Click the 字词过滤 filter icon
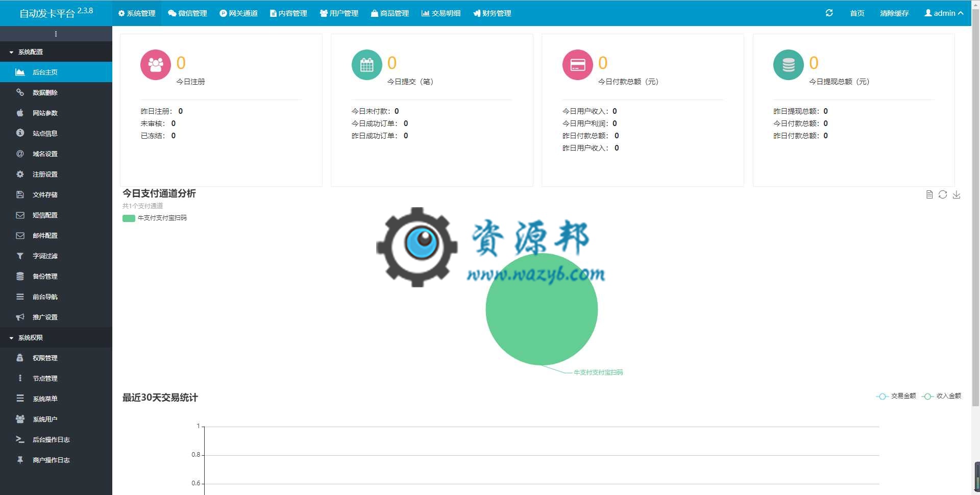The image size is (980, 495). (20, 256)
